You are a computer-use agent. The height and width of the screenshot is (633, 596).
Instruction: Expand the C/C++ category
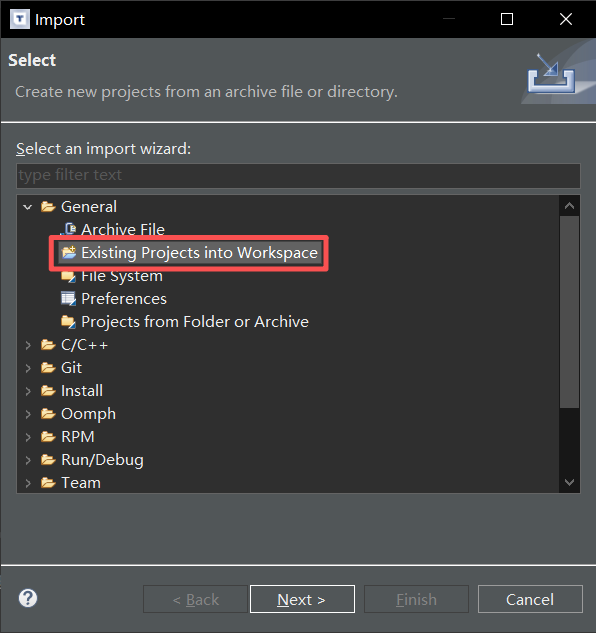coord(28,345)
